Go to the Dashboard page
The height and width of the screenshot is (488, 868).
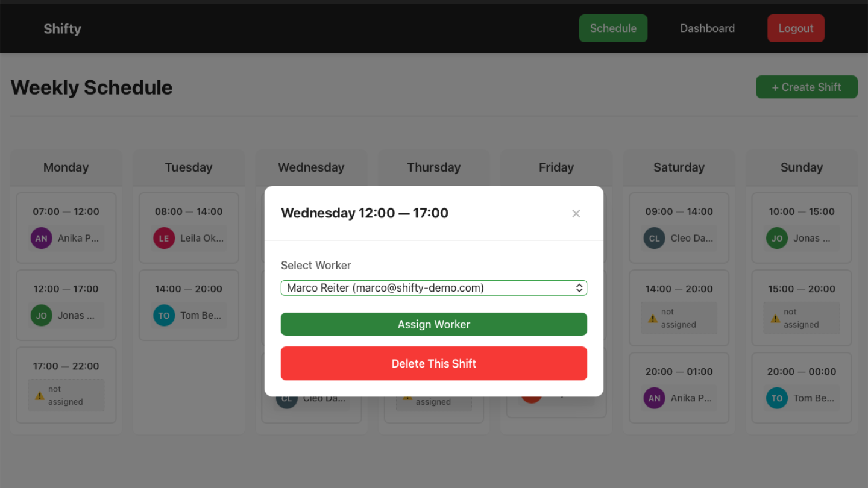pos(707,28)
